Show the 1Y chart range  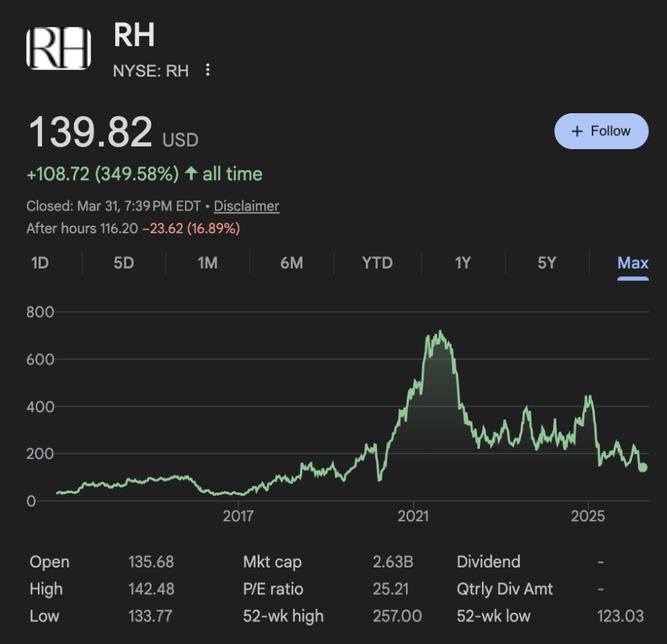click(463, 263)
